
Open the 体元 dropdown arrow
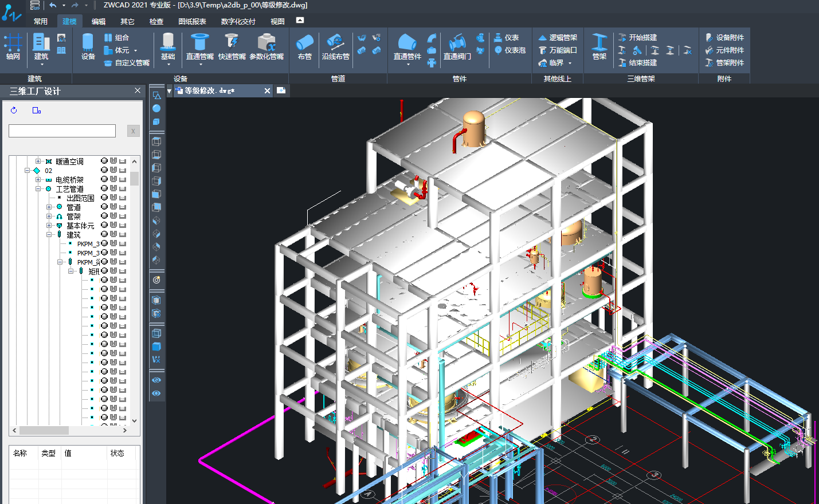point(136,51)
